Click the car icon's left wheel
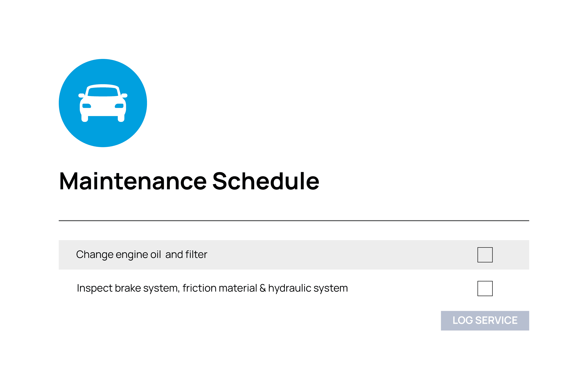The height and width of the screenshot is (392, 588). click(85, 119)
